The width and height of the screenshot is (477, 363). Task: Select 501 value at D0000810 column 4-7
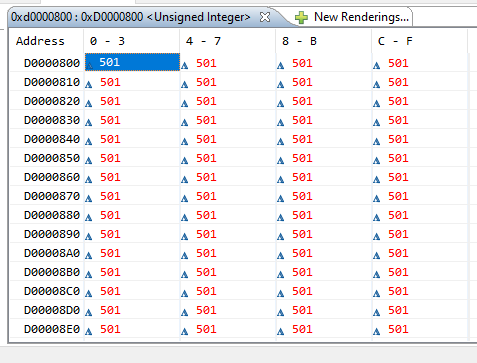(206, 82)
